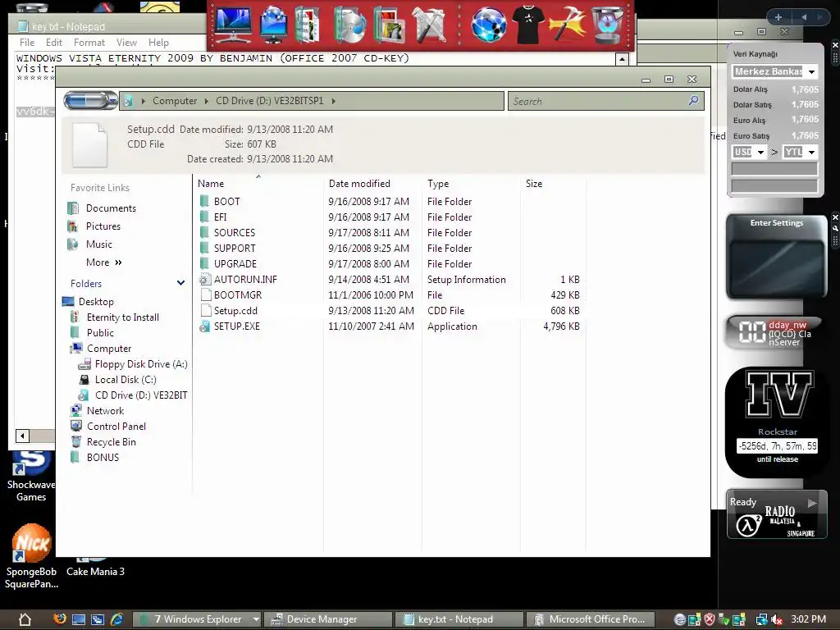
Task: Open Pictures in Favorite Links
Action: (x=103, y=226)
